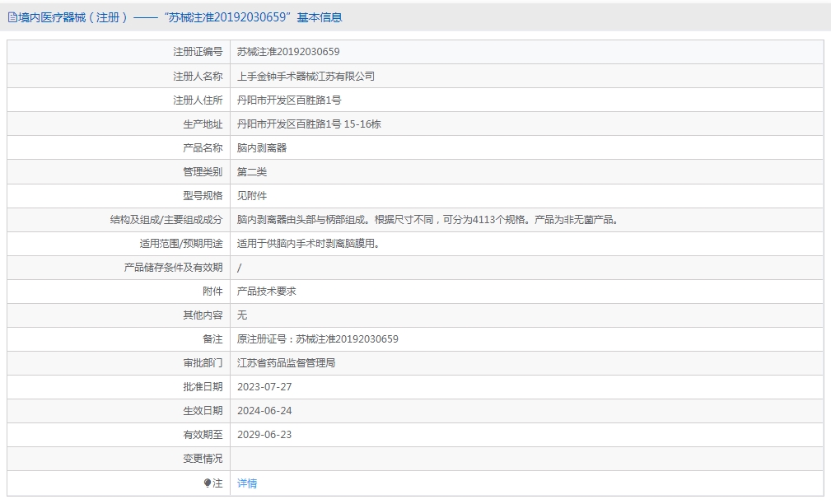Open the 详情 link in the bottom row
Image resolution: width=831 pixels, height=504 pixels.
247,483
